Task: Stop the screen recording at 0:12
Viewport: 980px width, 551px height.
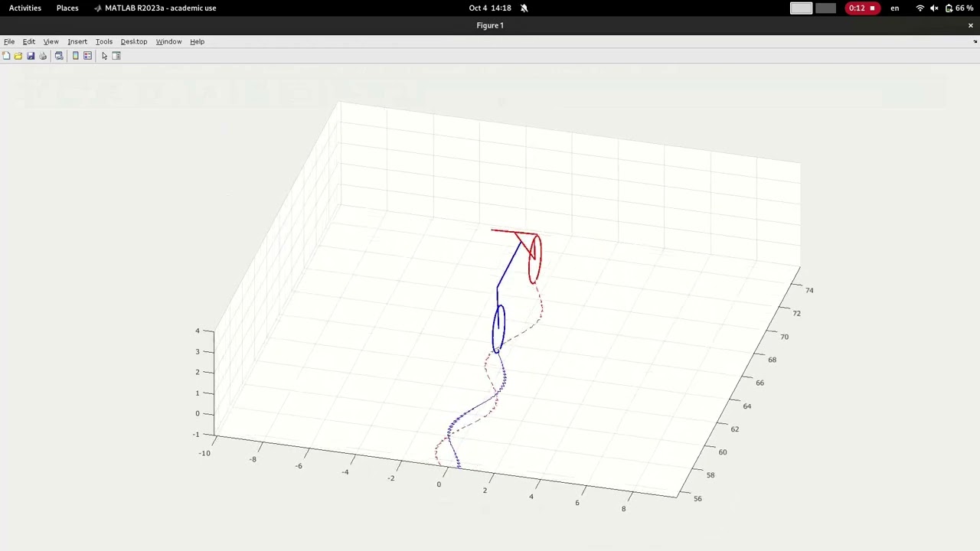Action: coord(862,8)
